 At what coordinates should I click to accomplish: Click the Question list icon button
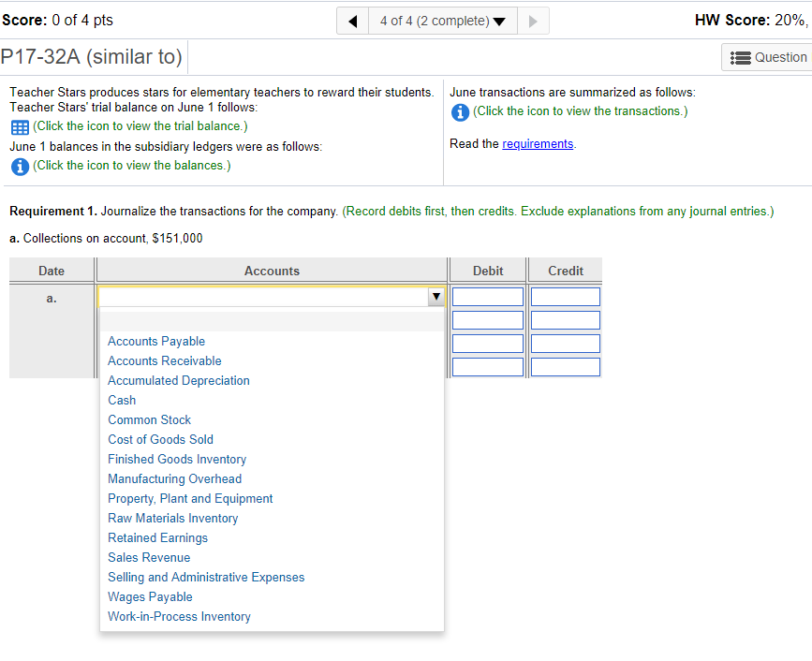768,57
